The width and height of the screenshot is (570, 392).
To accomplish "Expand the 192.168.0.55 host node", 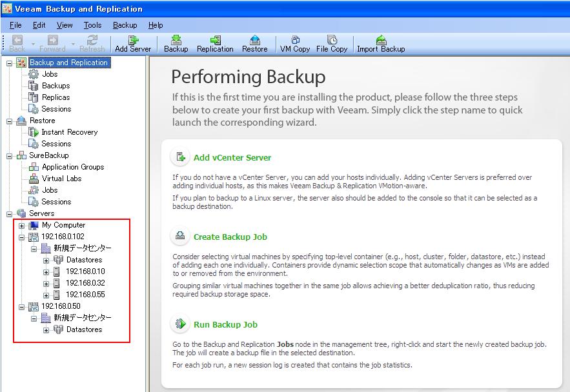I will pyautogui.click(x=46, y=295).
